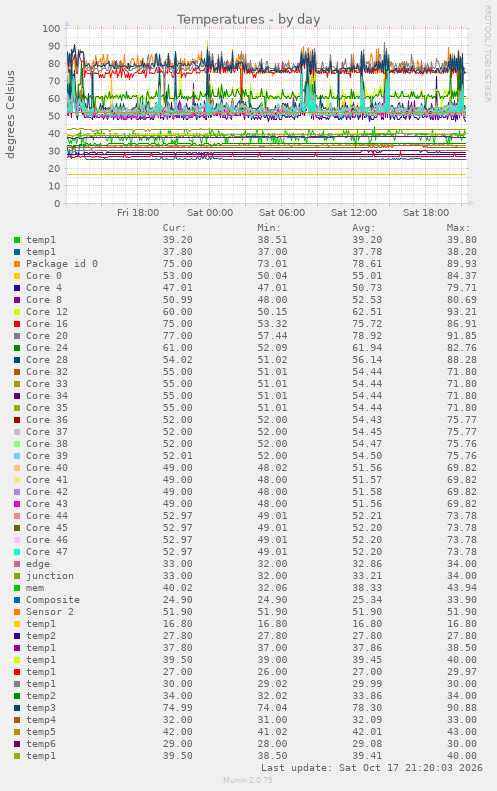Click the blue Composite legend swatch

[x=17, y=600]
